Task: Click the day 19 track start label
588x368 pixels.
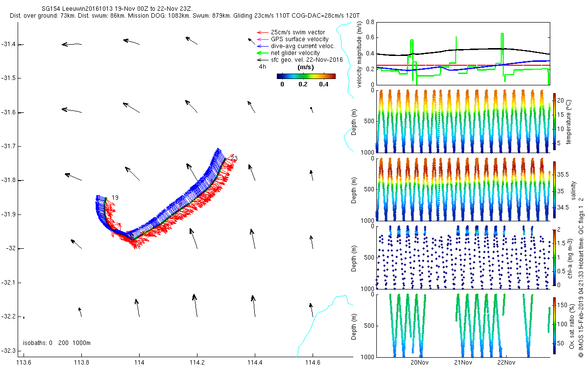Action: 115,198
